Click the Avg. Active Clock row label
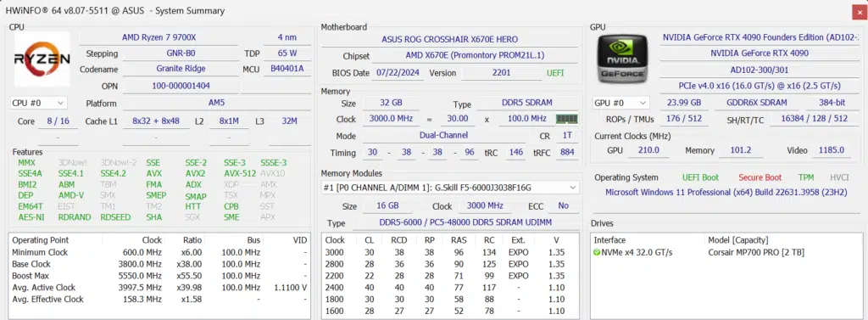The height and width of the screenshot is (320, 868). coord(44,287)
